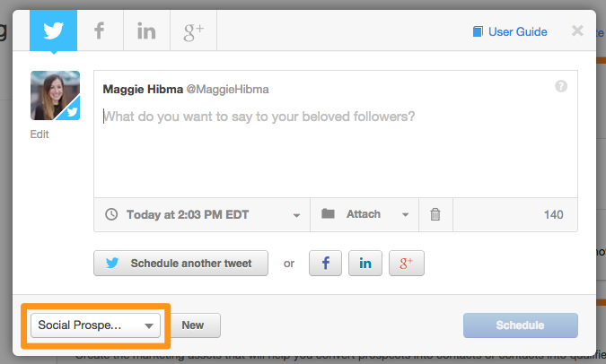The image size is (606, 364).
Task: Click the New campaign button
Action: point(195,325)
